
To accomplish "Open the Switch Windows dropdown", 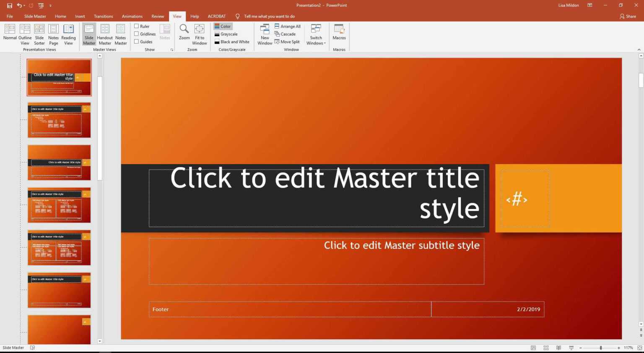I will coord(316,34).
